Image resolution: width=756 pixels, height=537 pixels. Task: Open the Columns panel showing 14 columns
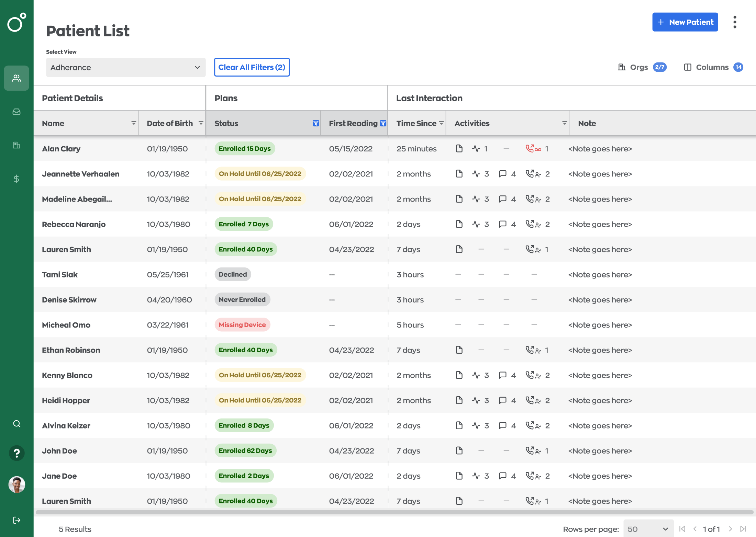coord(712,67)
